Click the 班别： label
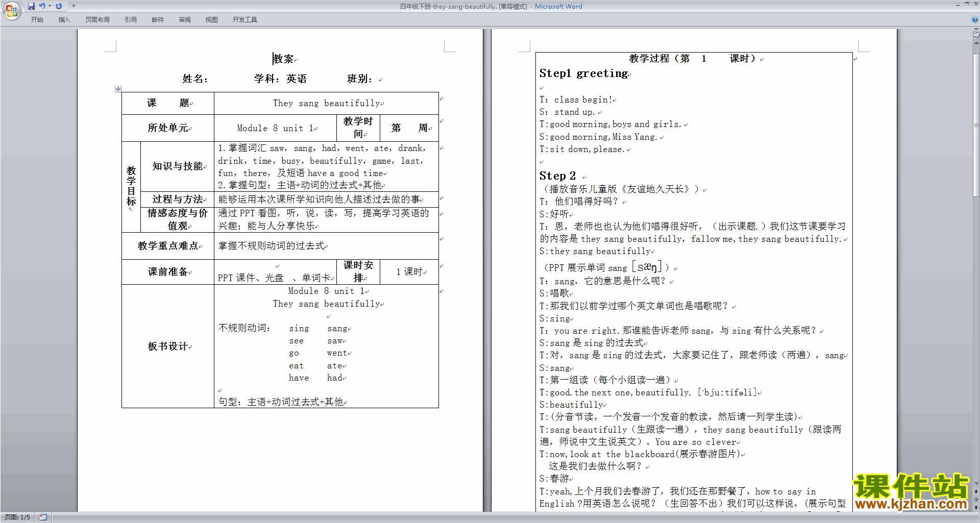The height and width of the screenshot is (523, 980). click(360, 79)
